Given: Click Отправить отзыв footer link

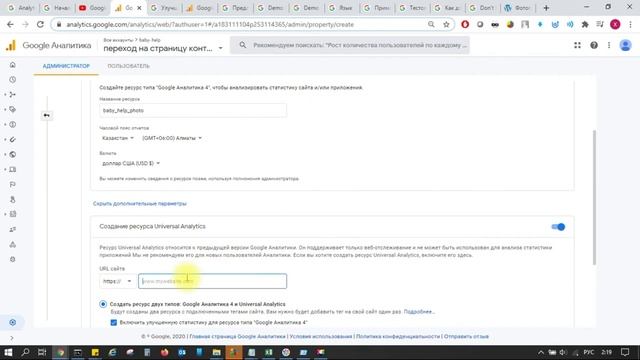Looking at the screenshot, I should point(466,337).
